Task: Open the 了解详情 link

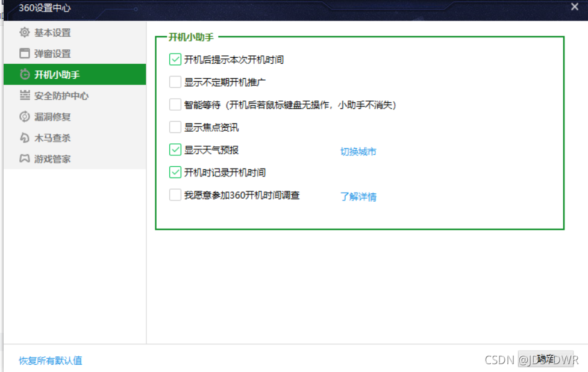Action: point(358,197)
